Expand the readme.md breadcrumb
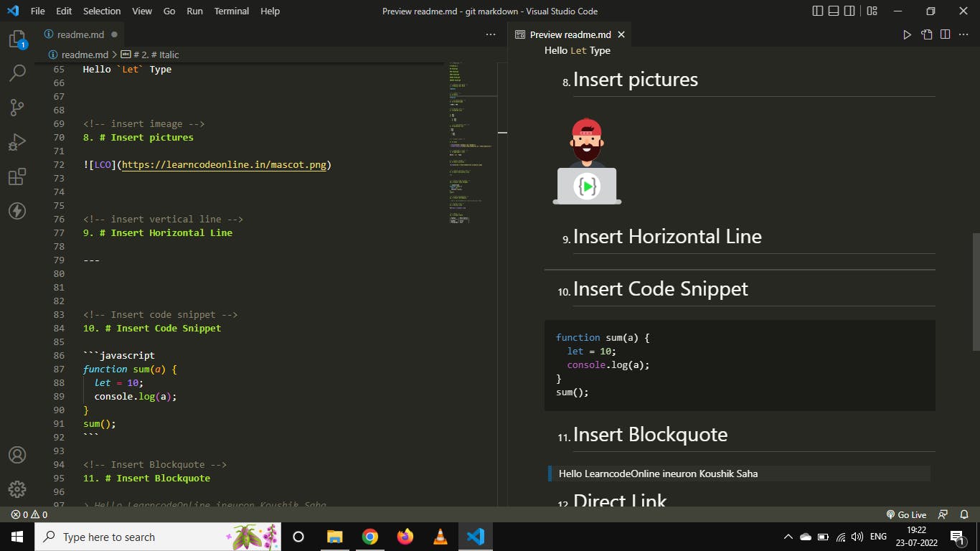Screen dimensions: 980x551 tap(78, 55)
